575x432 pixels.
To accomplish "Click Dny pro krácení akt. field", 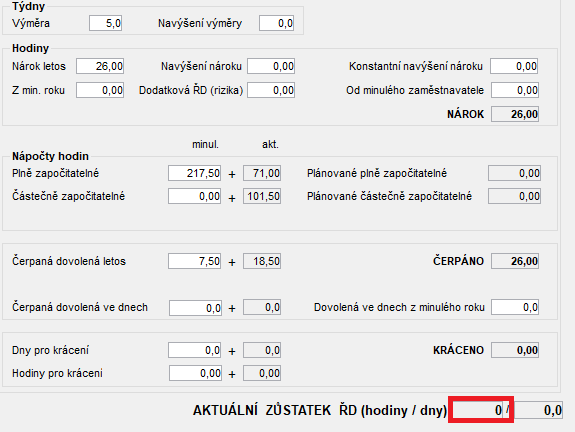I will click(262, 350).
